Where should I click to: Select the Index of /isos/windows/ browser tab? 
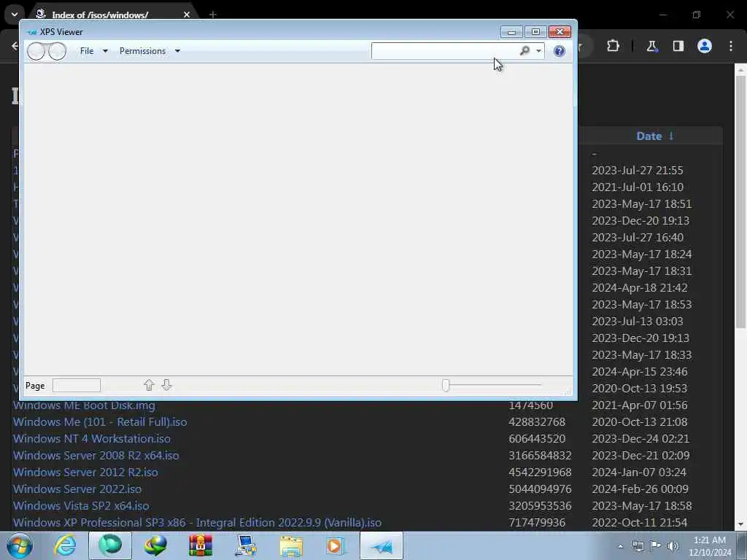pos(100,15)
